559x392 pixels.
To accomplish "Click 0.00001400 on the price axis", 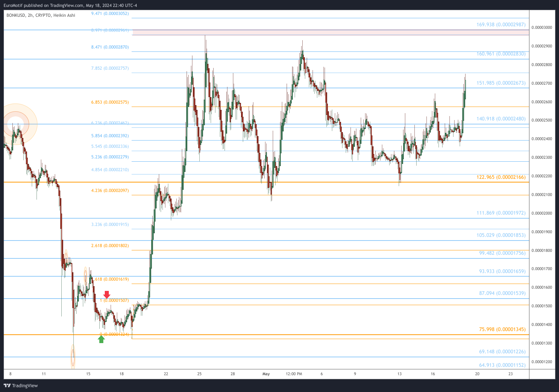I will tap(542, 325).
